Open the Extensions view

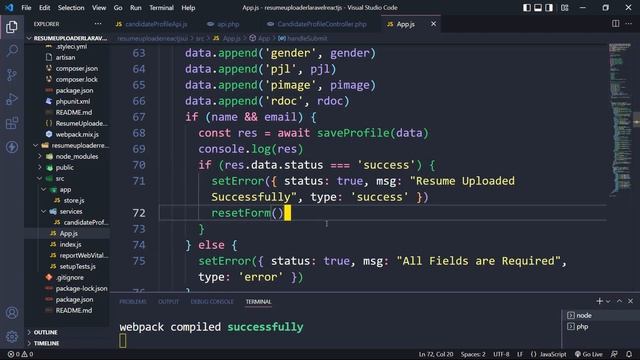[x=12, y=123]
